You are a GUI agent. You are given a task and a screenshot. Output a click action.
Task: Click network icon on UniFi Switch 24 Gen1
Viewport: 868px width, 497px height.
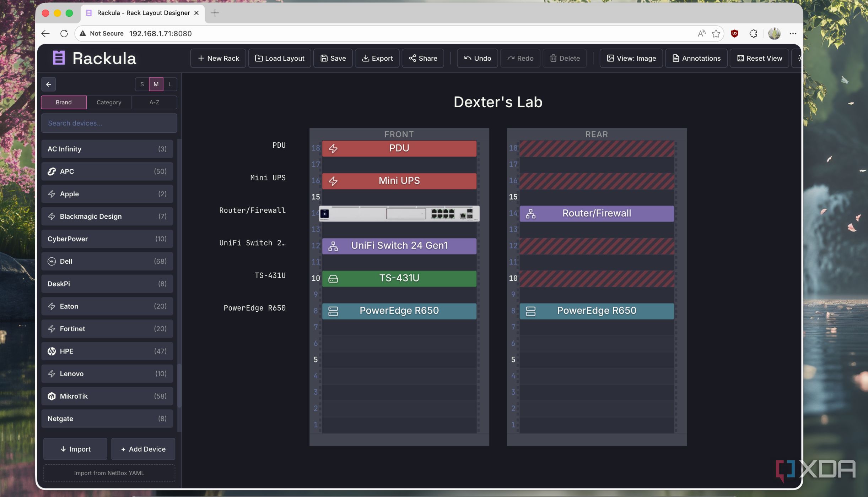click(333, 246)
